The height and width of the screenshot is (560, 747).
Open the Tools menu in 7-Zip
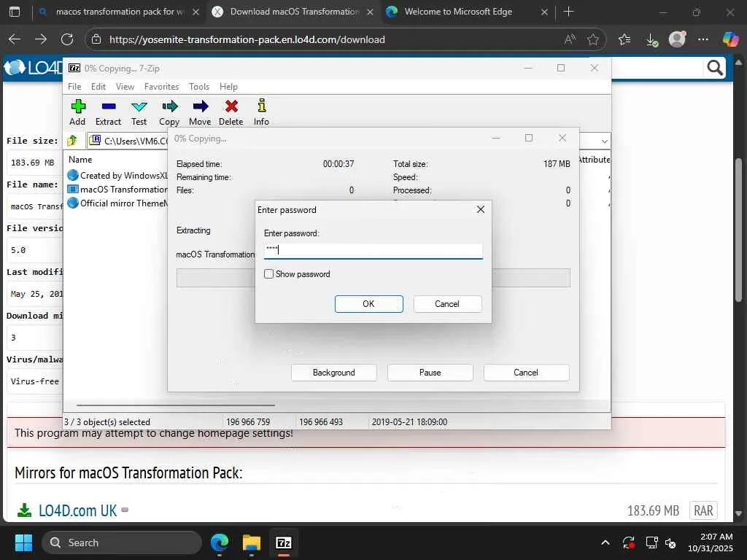point(199,87)
